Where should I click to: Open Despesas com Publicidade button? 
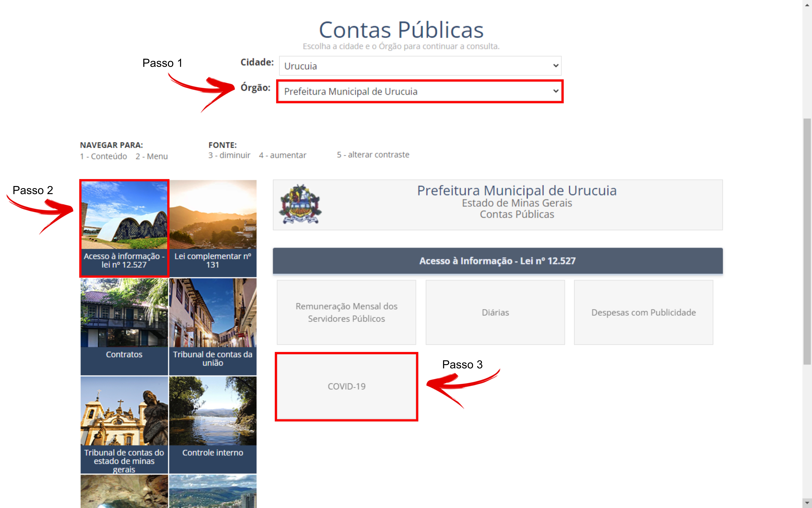tap(644, 313)
